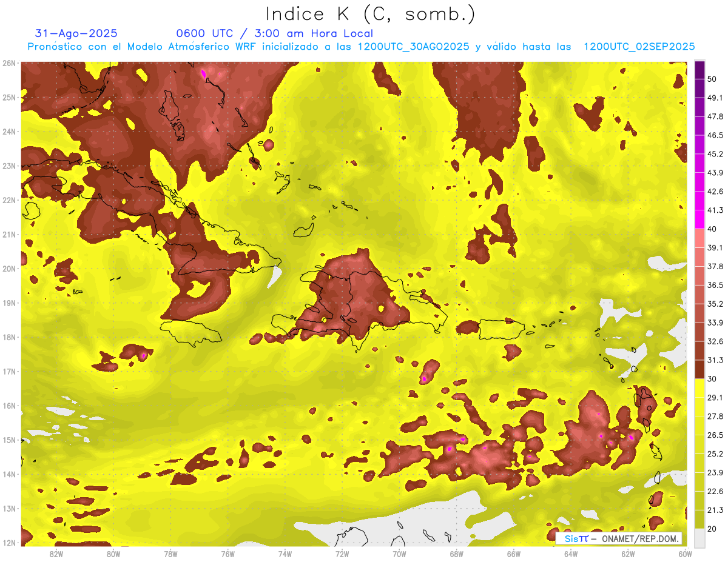Click the longitude axis label '68W'
This screenshot has width=728, height=562.
tap(456, 554)
